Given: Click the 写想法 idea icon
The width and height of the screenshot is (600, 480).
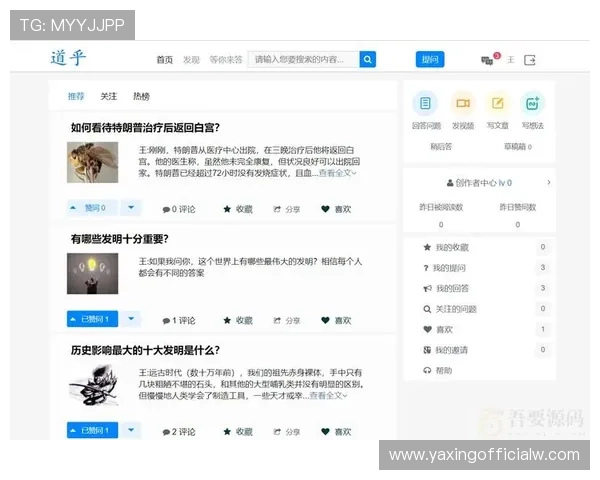Looking at the screenshot, I should click(x=532, y=103).
